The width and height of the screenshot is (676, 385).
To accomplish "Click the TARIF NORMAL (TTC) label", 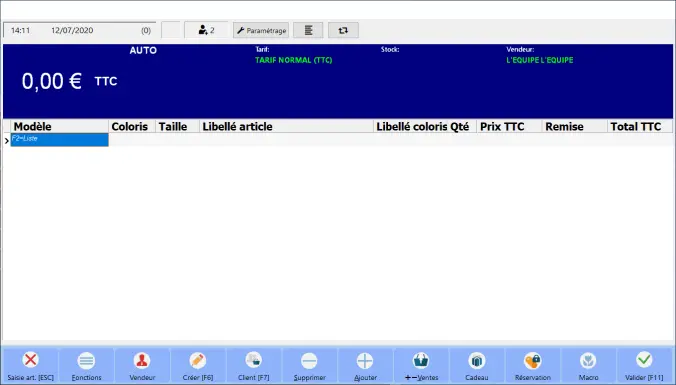I will coord(294,60).
